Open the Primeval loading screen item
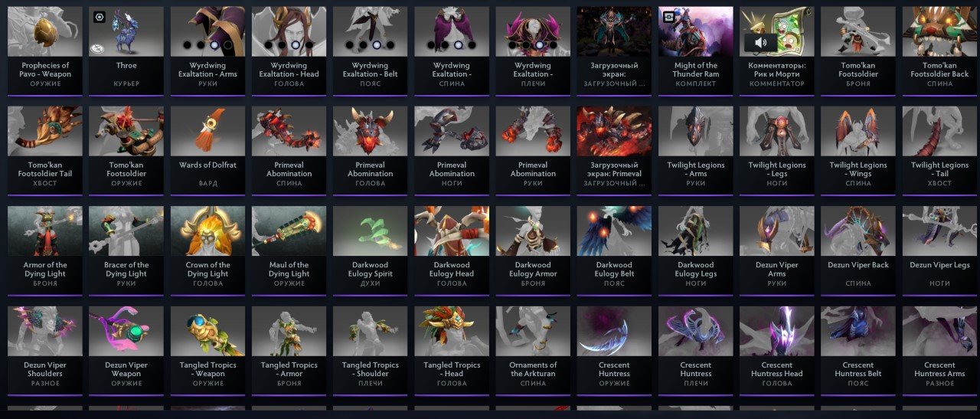980x419 pixels. coord(614,150)
